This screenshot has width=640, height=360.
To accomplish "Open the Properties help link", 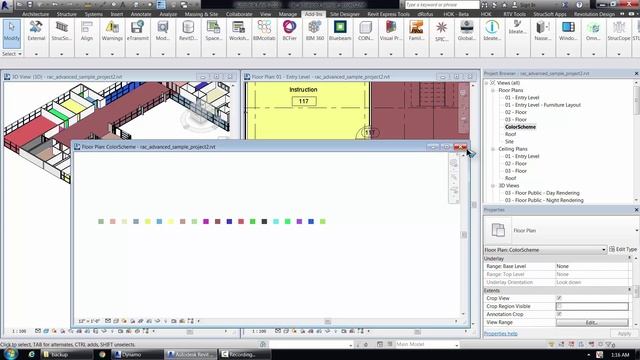I will click(x=500, y=333).
